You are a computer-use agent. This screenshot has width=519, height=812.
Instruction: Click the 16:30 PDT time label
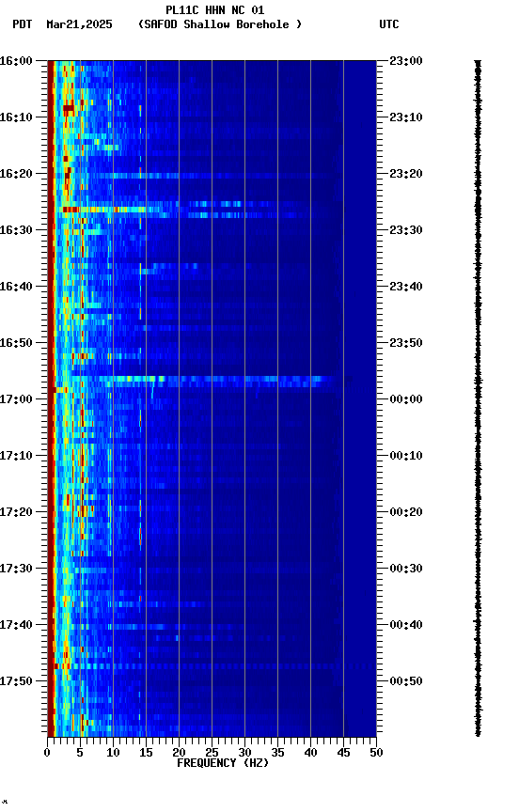pyautogui.click(x=16, y=230)
